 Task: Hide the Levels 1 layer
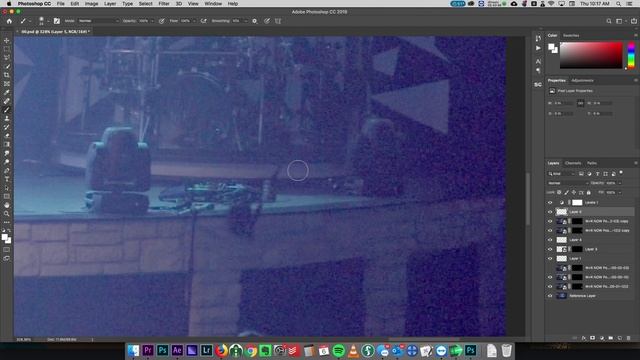pos(550,202)
